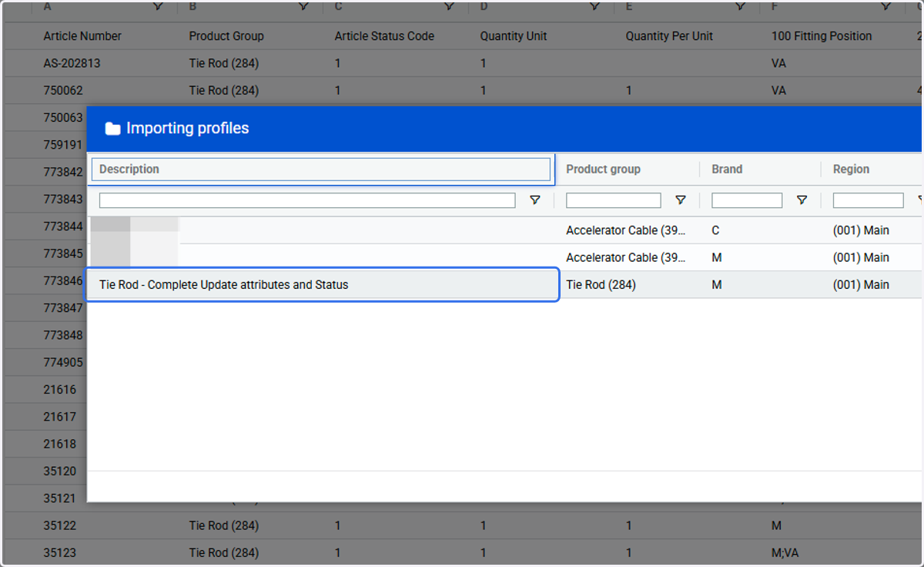Click column letter D header

tap(484, 6)
